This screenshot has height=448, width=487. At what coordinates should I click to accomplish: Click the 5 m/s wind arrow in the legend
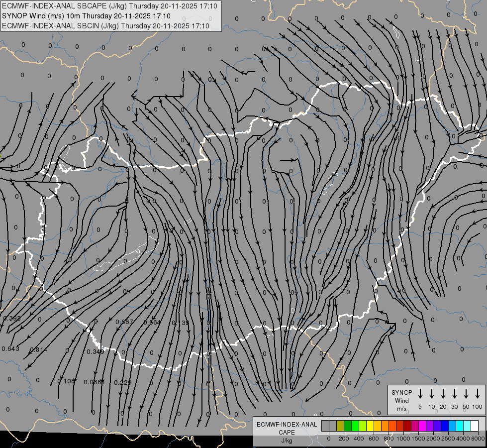tap(420, 394)
